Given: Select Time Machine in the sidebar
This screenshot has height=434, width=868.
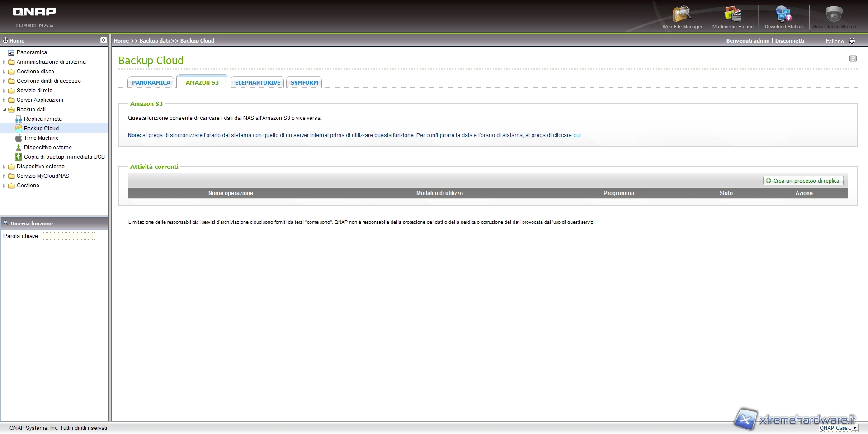Looking at the screenshot, I should 41,138.
